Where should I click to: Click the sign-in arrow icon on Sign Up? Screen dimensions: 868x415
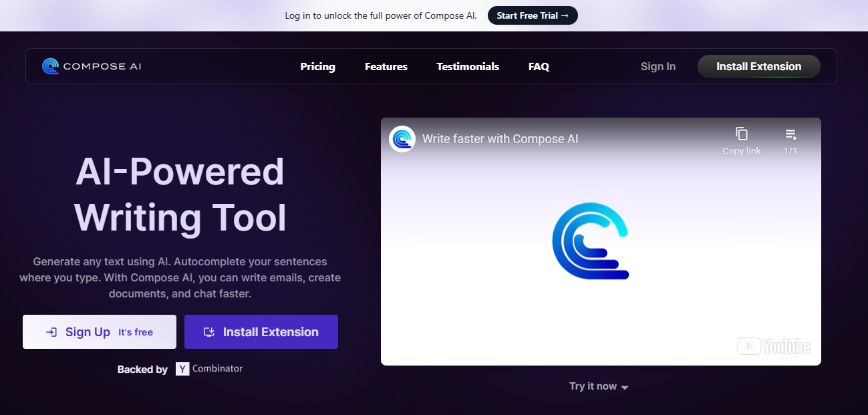tap(51, 332)
